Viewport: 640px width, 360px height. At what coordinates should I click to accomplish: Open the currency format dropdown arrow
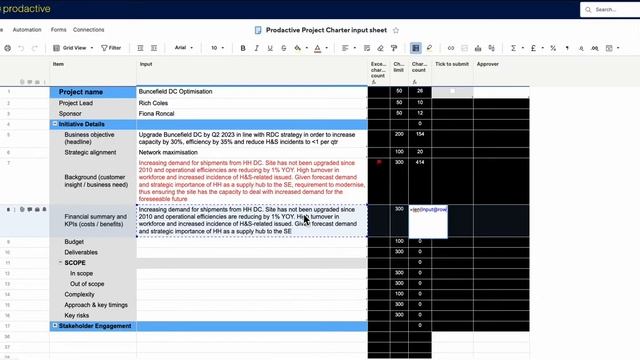click(542, 48)
